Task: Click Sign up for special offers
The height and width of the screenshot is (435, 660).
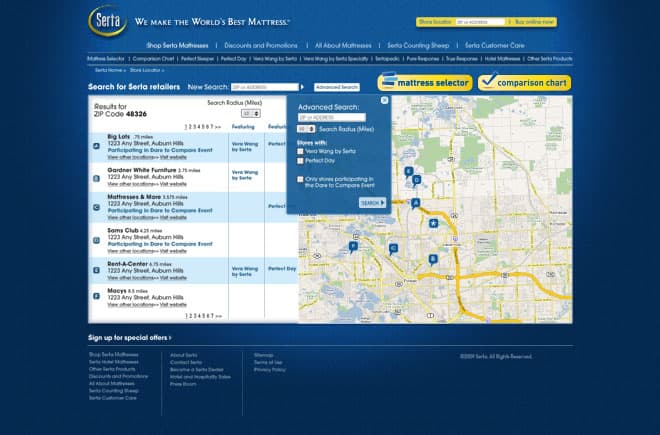Action: point(130,338)
